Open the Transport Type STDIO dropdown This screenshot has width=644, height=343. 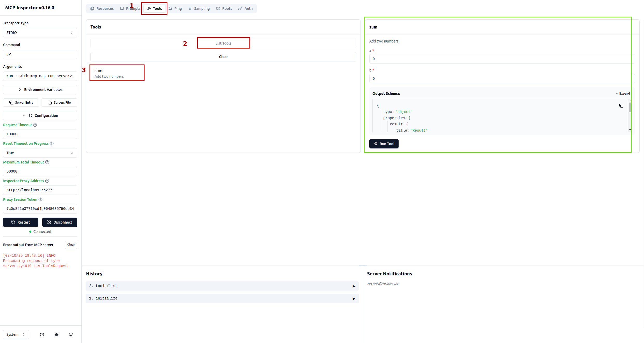point(40,33)
